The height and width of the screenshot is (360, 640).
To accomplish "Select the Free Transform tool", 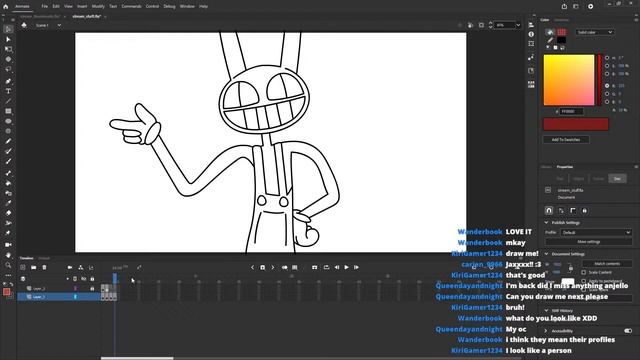I will (x=8, y=49).
